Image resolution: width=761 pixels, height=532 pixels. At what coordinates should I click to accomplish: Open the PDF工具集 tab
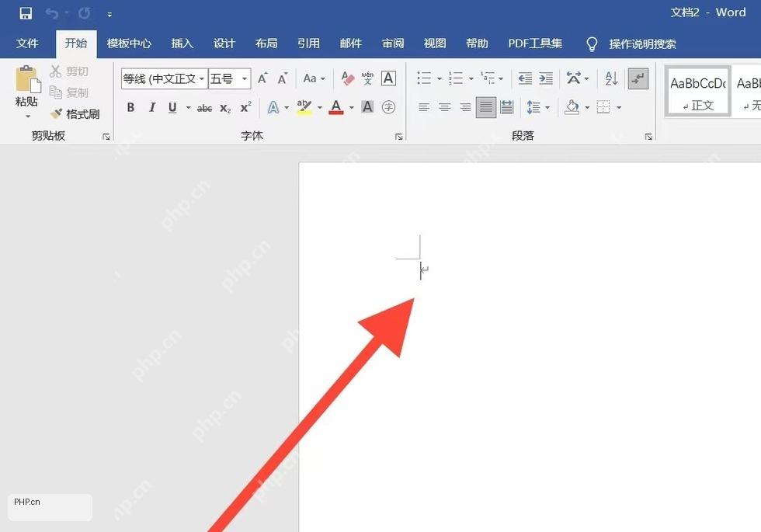click(535, 43)
